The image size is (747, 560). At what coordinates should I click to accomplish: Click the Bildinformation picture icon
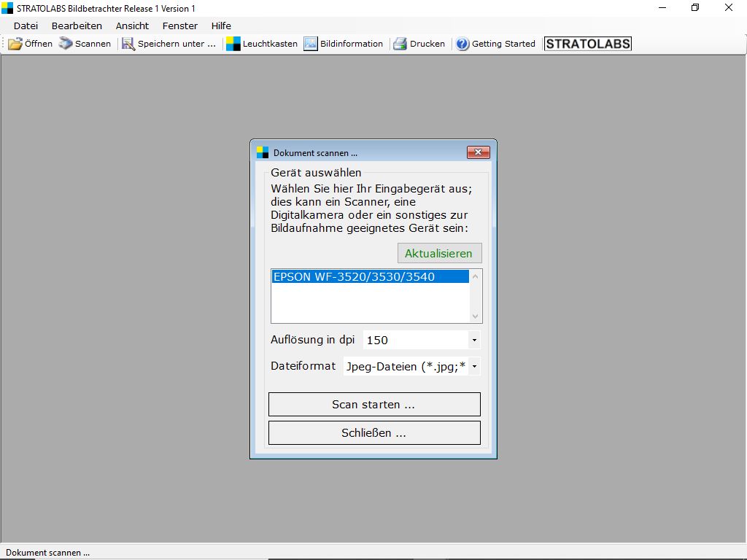click(x=311, y=44)
